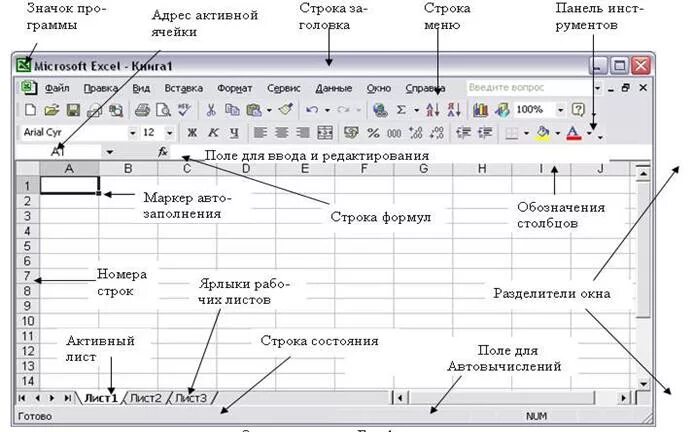Open the font size 12 dropdown
The width and height of the screenshot is (694, 432).
click(x=169, y=133)
